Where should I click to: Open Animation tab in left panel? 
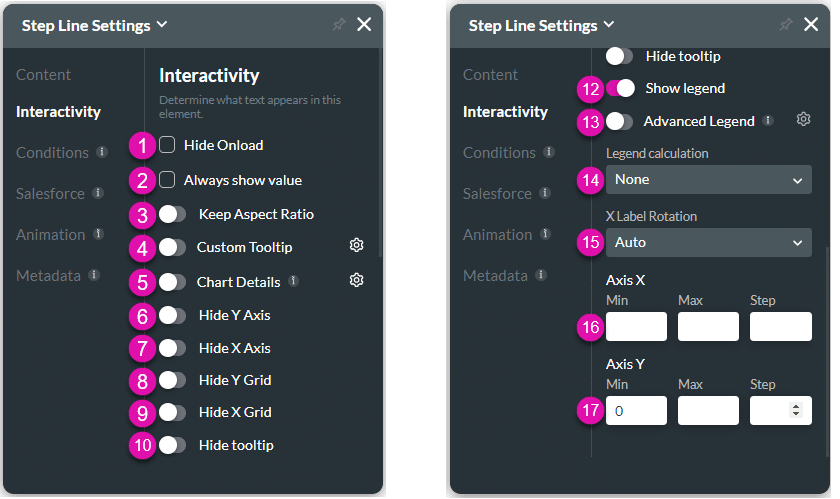coord(50,234)
